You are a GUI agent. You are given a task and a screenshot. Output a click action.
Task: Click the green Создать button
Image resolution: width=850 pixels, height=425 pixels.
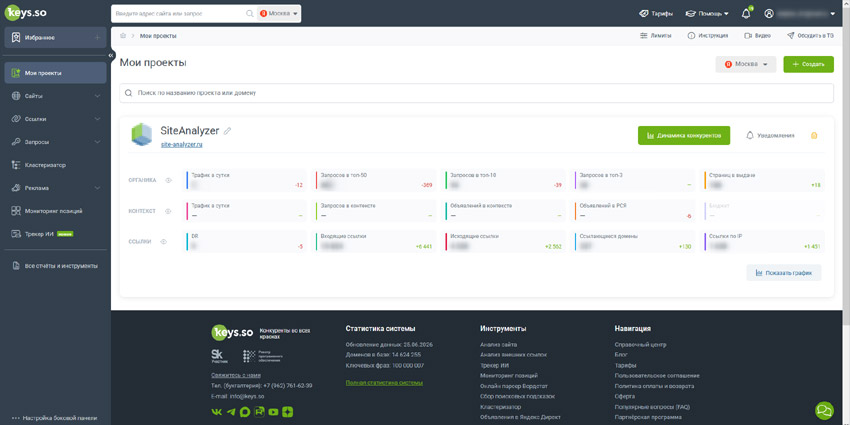click(x=808, y=64)
